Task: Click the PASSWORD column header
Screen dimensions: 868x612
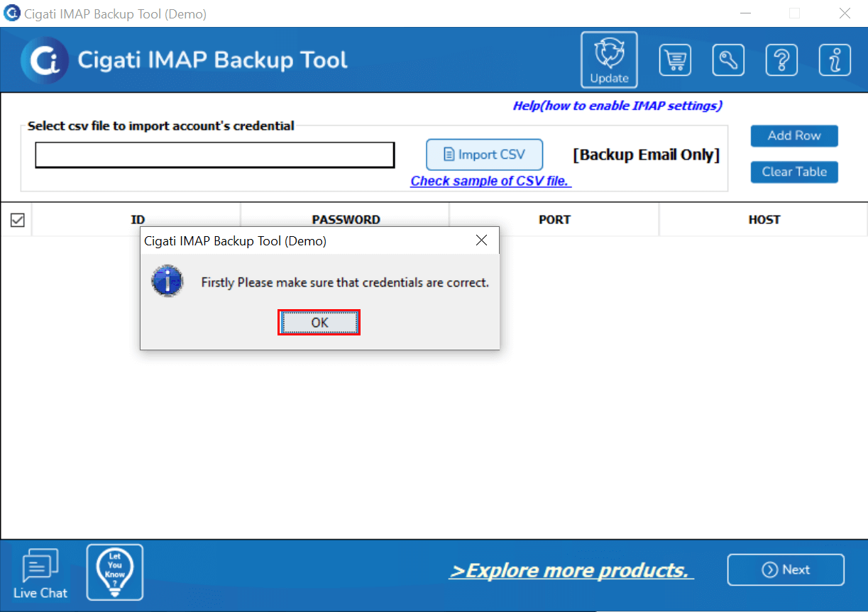Action: click(x=346, y=220)
